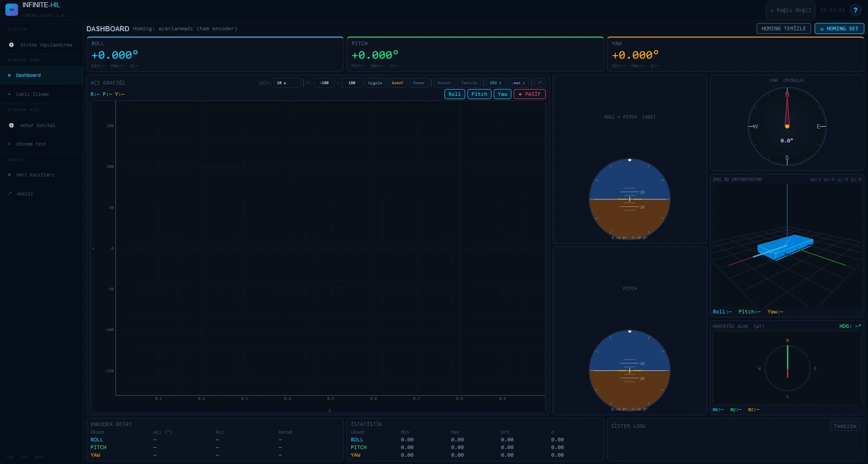This screenshot has width=868, height=464.
Task: Toggle the Pitch trace on the graph
Action: pos(479,94)
